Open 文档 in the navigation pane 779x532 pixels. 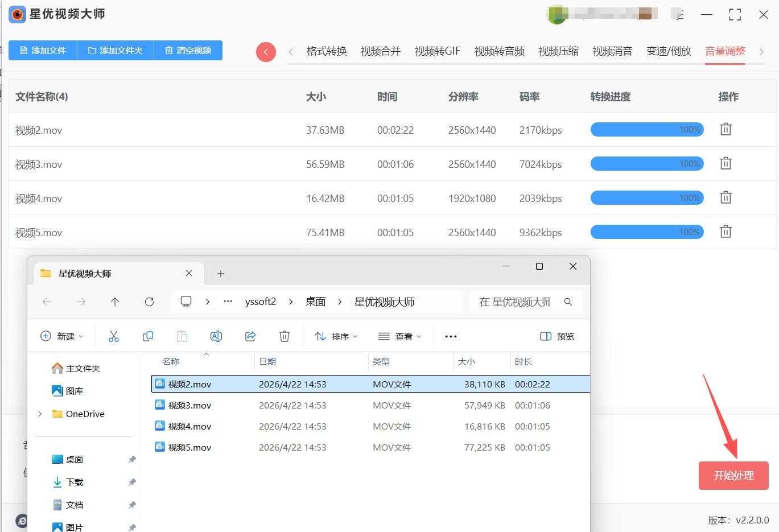(67, 505)
